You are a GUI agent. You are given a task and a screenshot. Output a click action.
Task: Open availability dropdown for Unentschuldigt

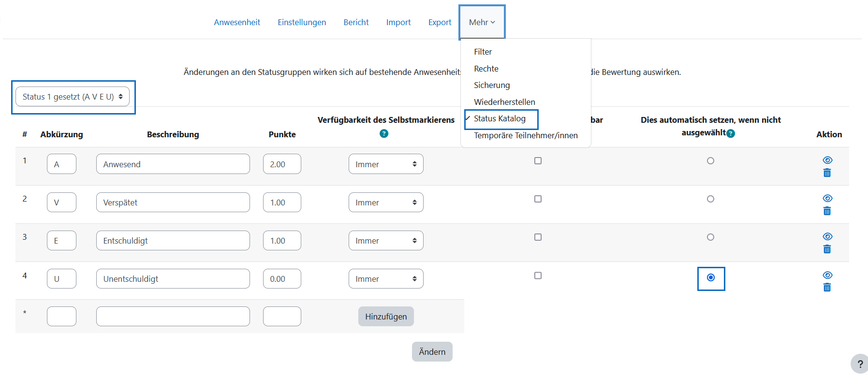[386, 278]
